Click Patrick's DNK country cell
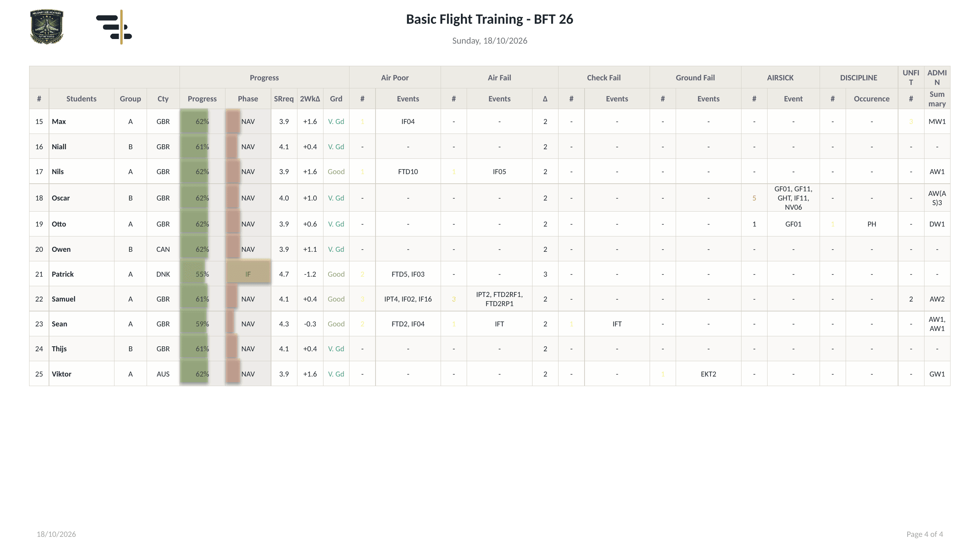980x551 pixels. [163, 274]
